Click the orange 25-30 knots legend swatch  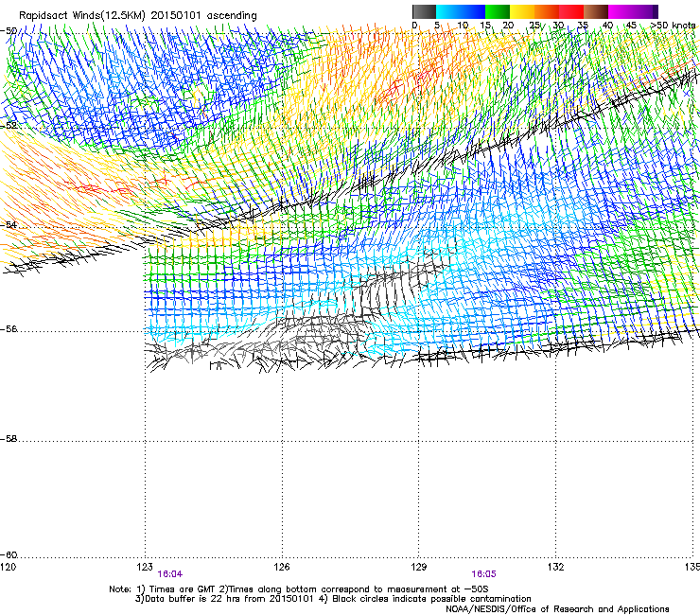[547, 11]
